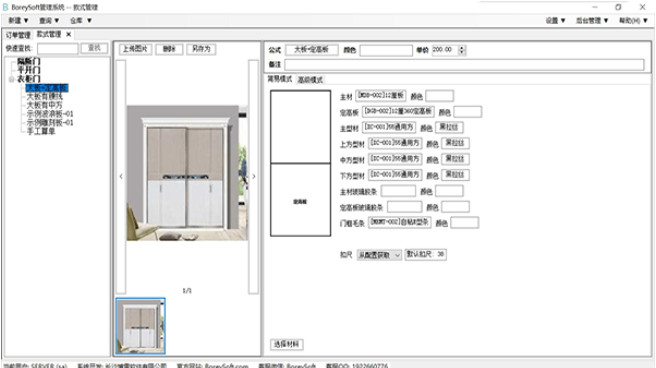Expand the 设置 dropdown menu
The image size is (656, 368).
coord(555,20)
